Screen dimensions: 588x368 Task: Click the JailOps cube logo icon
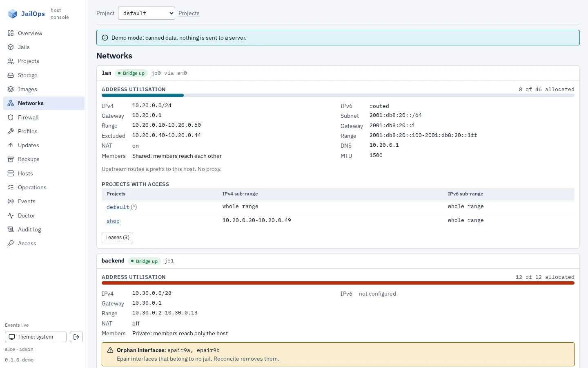[13, 14]
